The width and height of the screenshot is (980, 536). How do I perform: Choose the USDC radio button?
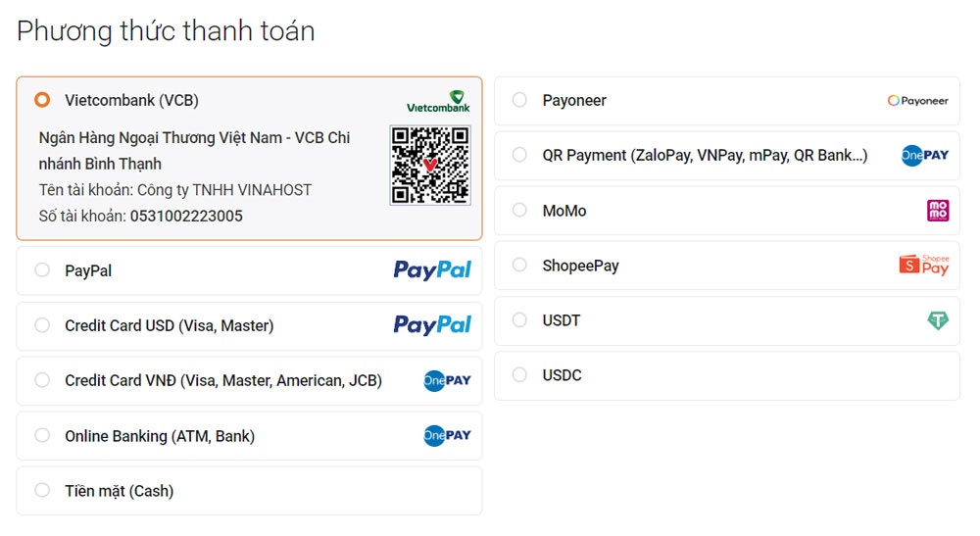(x=519, y=375)
